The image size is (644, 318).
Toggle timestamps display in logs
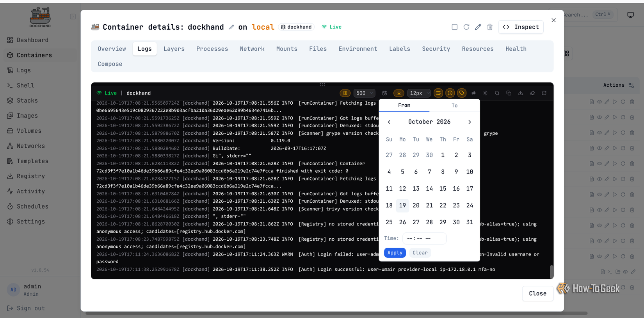pos(450,93)
